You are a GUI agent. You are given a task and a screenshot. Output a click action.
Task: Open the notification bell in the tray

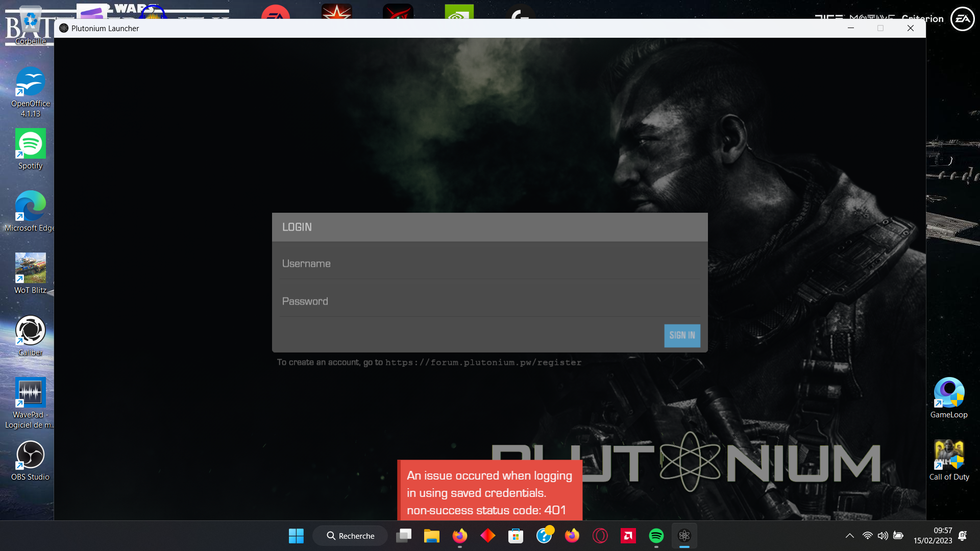pos(963,536)
